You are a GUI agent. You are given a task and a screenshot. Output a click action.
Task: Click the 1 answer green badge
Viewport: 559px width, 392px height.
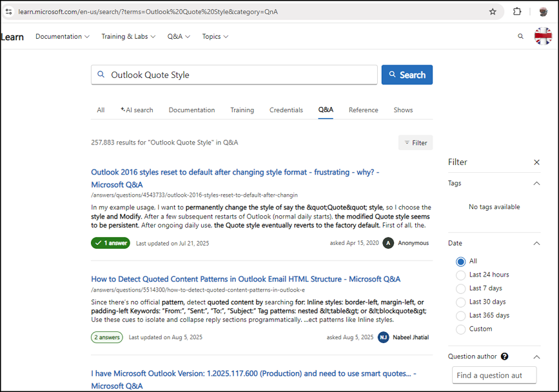click(x=110, y=243)
